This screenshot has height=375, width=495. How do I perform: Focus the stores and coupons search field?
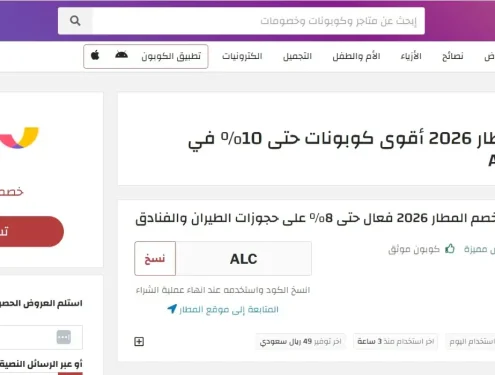(x=258, y=21)
